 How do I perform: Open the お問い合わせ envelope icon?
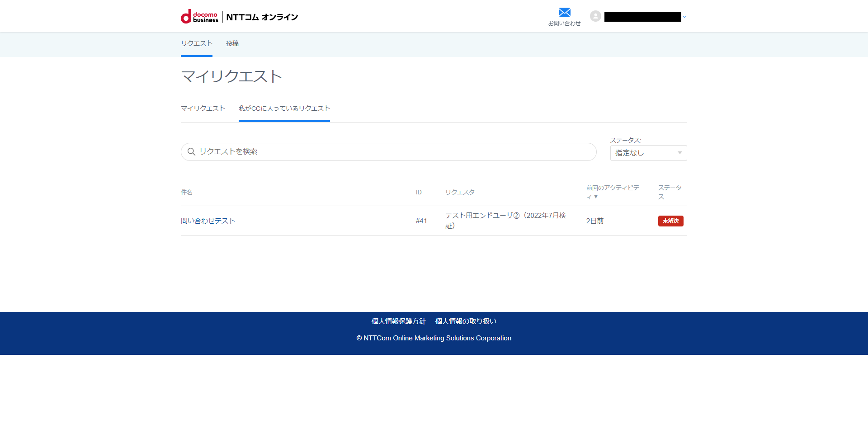click(x=564, y=13)
